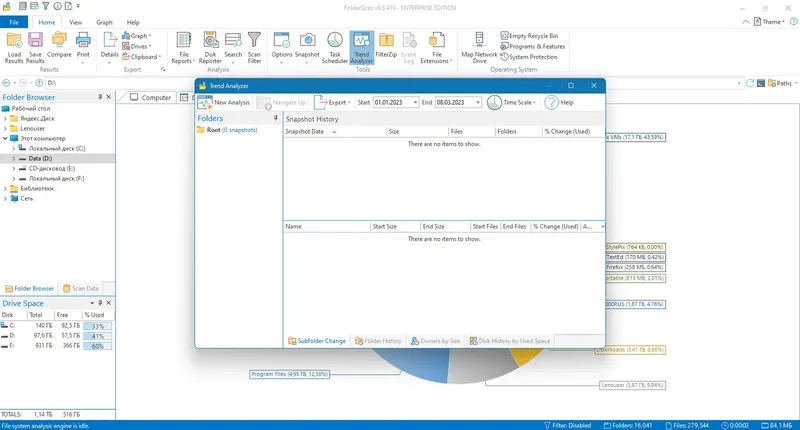Switch to the Folder History tab
800x430 pixels.
pyautogui.click(x=378, y=341)
